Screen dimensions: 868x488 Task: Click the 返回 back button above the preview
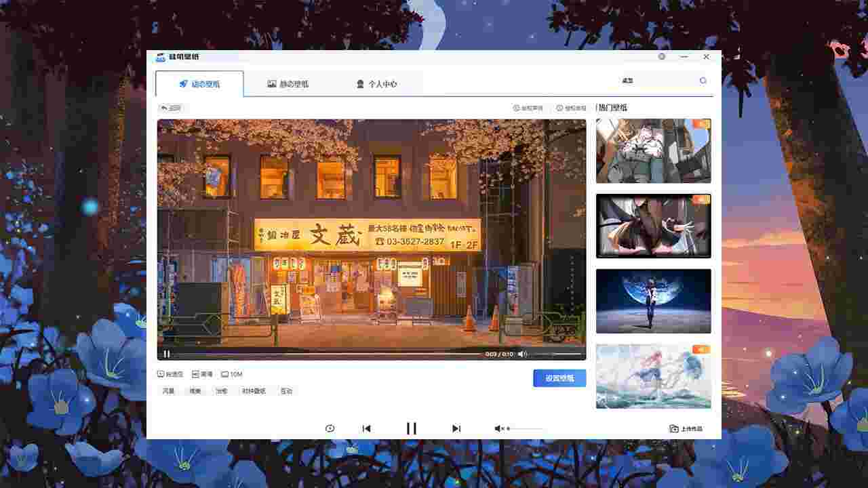coord(171,108)
